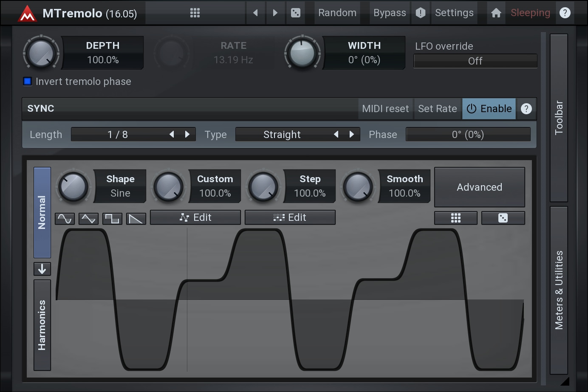Switch to the Normal tab
The image size is (588, 392).
click(42, 212)
